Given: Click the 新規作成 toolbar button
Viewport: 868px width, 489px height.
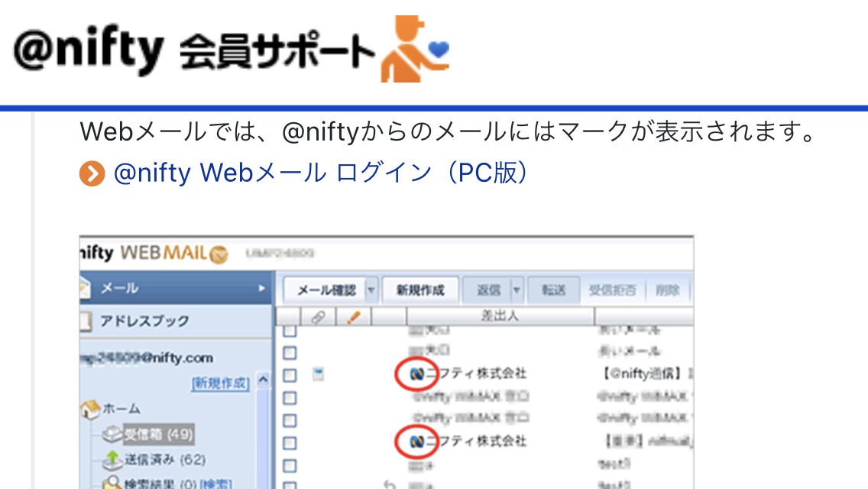Looking at the screenshot, I should click(x=420, y=290).
